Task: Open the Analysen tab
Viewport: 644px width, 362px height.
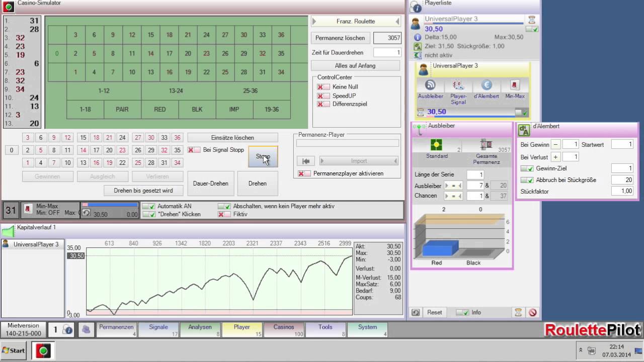Action: point(200,330)
